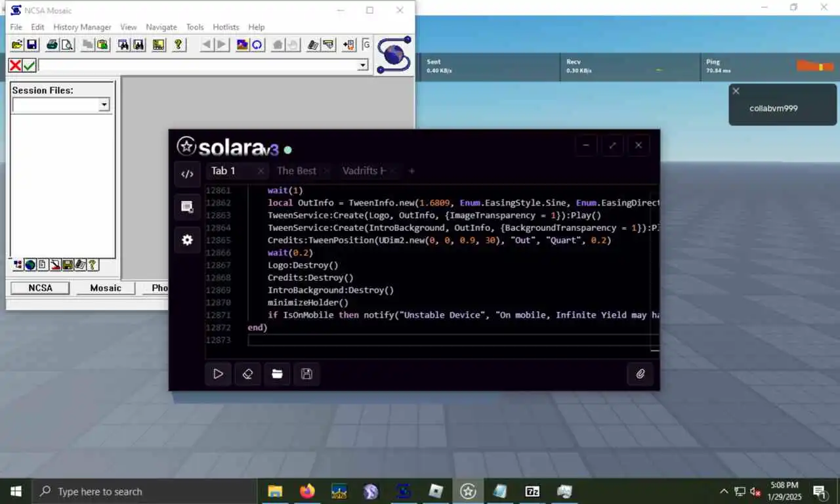
Task: Click the Windows taskbar search box
Action: tap(144, 491)
